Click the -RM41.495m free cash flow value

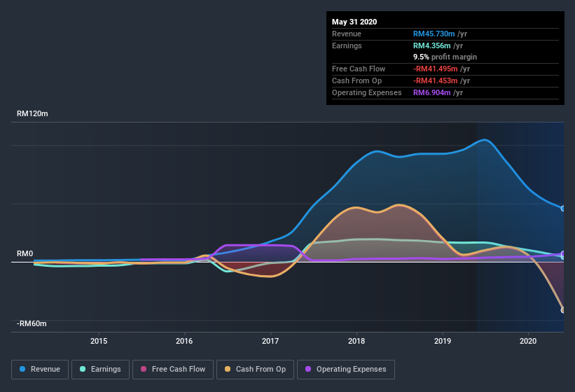[436, 69]
